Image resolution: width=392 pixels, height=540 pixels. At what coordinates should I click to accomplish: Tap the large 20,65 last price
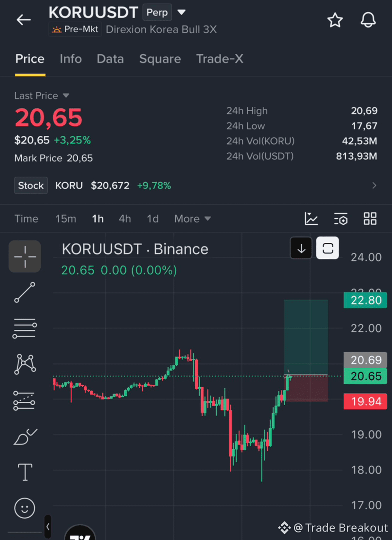tap(49, 117)
